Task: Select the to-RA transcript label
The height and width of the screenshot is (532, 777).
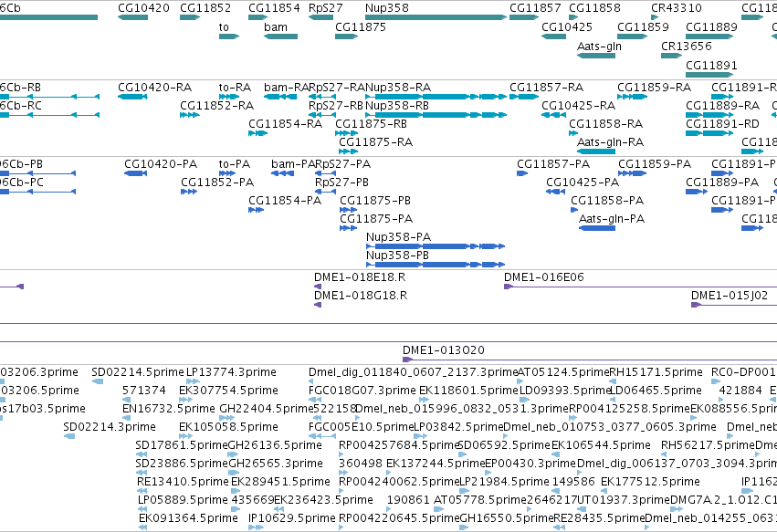Action: (235, 88)
